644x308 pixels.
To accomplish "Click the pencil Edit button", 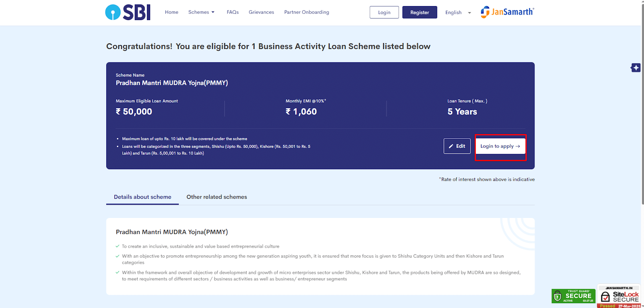I will click(457, 146).
